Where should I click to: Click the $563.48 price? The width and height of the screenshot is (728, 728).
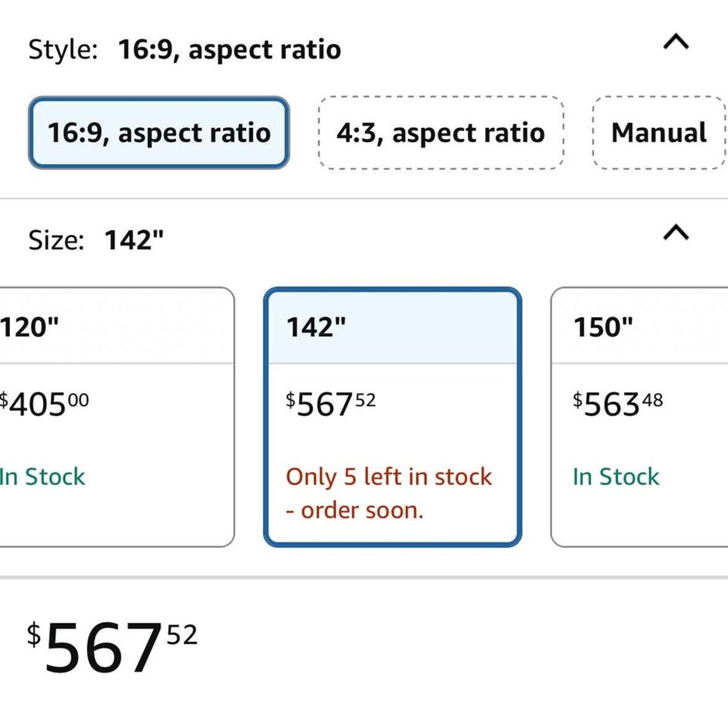click(x=617, y=404)
